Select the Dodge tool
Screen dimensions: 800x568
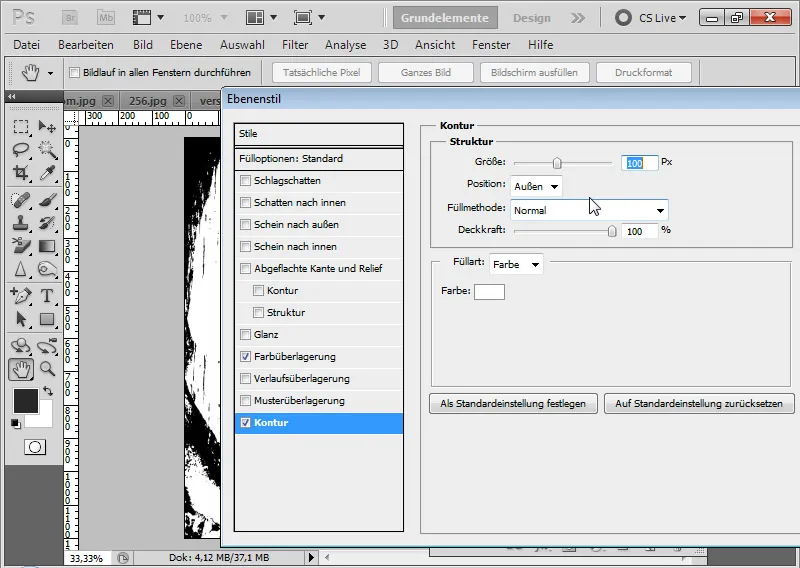47,269
